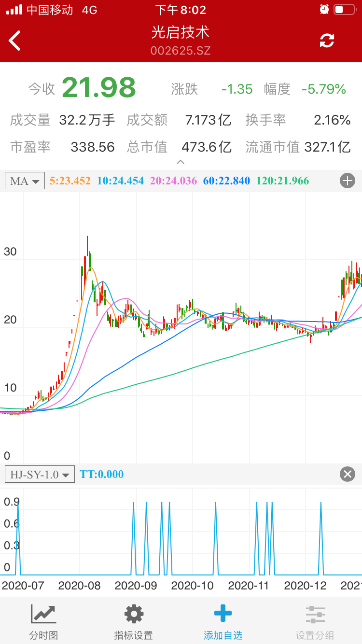Screen dimensions: 362x644
Task: Open the MA indicator dropdown
Action: (25, 181)
